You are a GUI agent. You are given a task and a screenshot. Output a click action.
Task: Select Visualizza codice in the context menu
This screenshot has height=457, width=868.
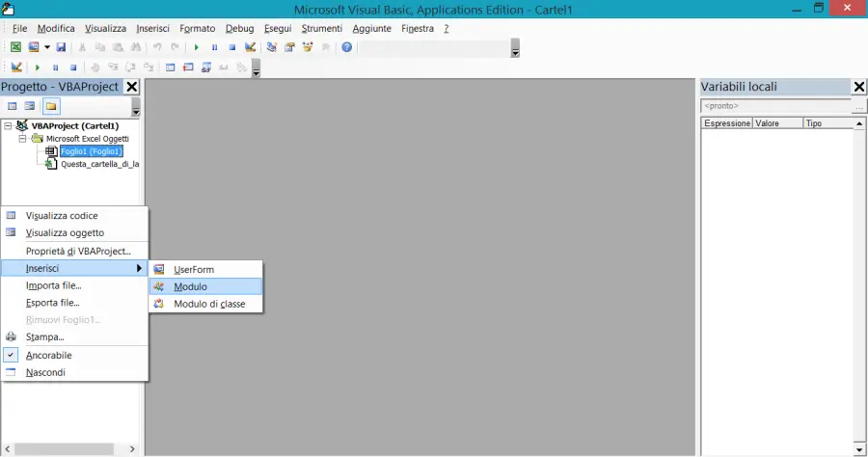pyautogui.click(x=74, y=216)
